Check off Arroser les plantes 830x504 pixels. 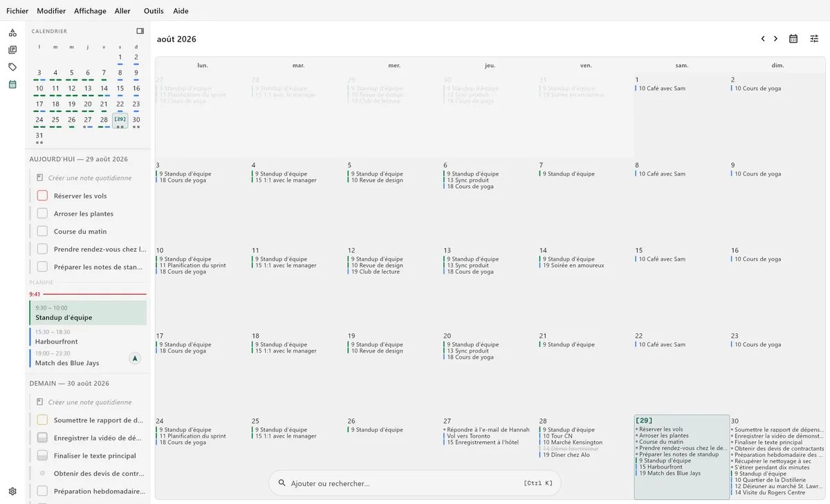[42, 214]
